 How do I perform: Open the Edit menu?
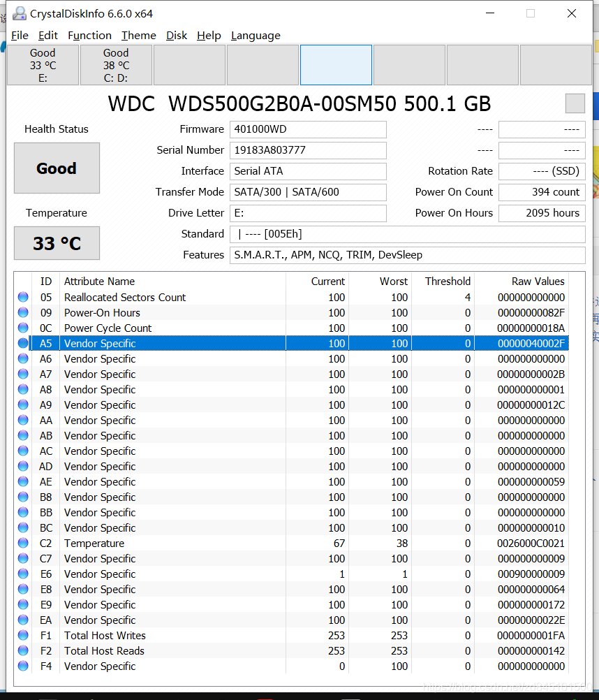click(47, 35)
